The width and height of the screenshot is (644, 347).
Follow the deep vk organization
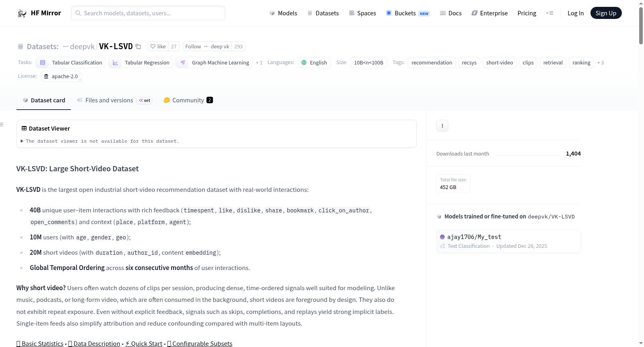(207, 46)
